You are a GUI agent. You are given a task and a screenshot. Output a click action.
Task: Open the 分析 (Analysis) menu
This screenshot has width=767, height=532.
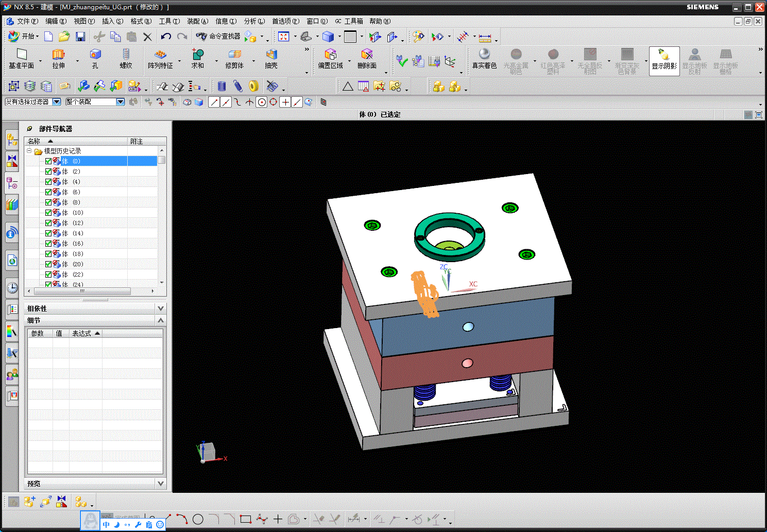[x=254, y=21]
